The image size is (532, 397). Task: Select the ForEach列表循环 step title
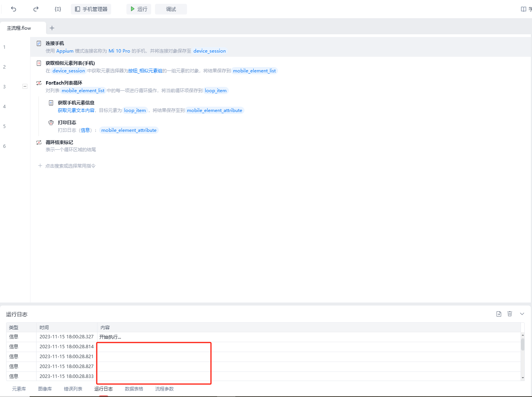point(64,83)
